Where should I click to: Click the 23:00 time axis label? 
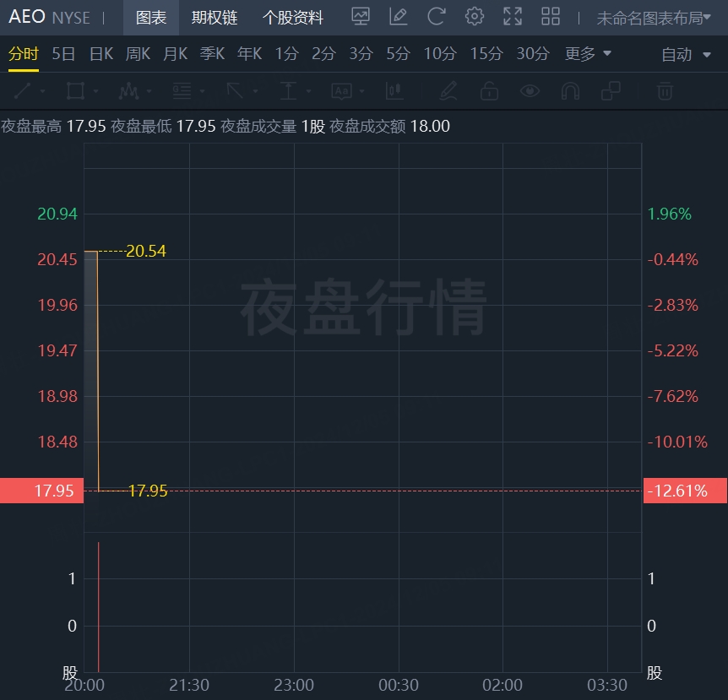293,685
